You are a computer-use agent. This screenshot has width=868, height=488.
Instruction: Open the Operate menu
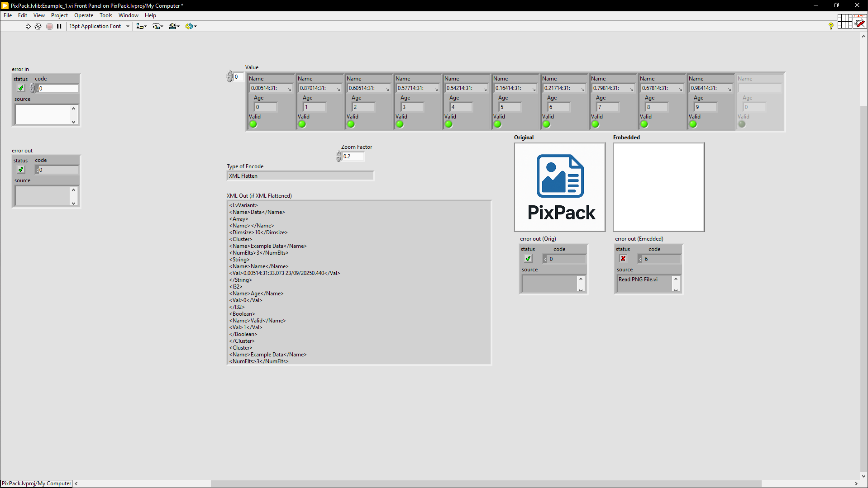(84, 15)
